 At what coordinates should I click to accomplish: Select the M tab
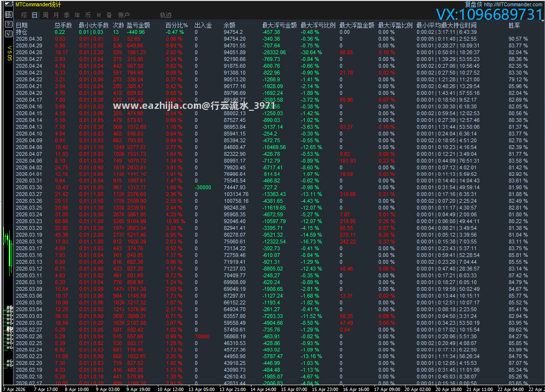[99, 15]
